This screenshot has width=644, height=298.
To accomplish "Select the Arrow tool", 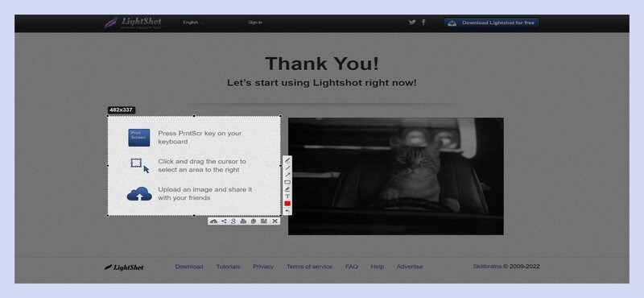I will point(287,175).
